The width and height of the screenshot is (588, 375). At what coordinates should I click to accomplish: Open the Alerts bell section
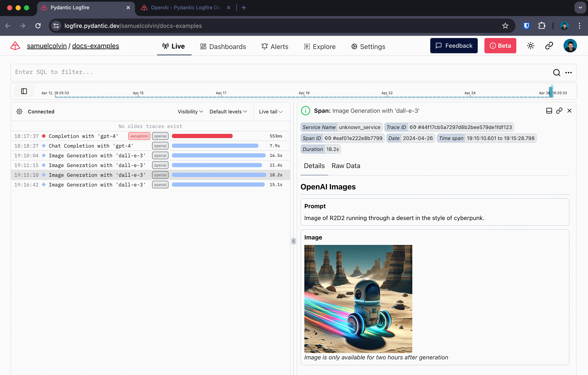pyautogui.click(x=275, y=46)
